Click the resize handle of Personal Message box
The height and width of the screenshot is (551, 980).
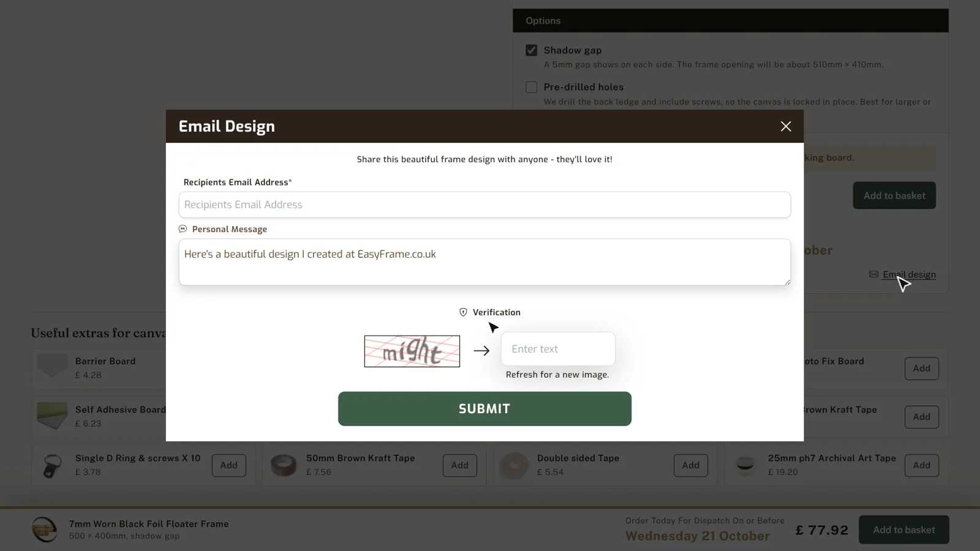[x=787, y=282]
